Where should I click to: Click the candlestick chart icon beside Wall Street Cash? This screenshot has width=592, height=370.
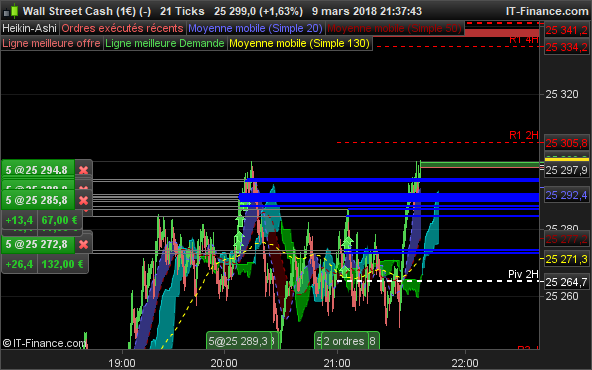tap(11, 11)
